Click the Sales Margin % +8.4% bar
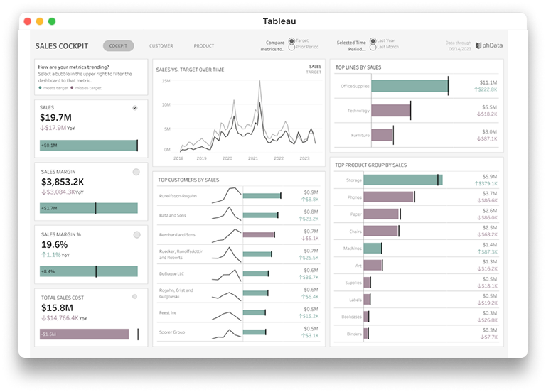 (x=88, y=271)
